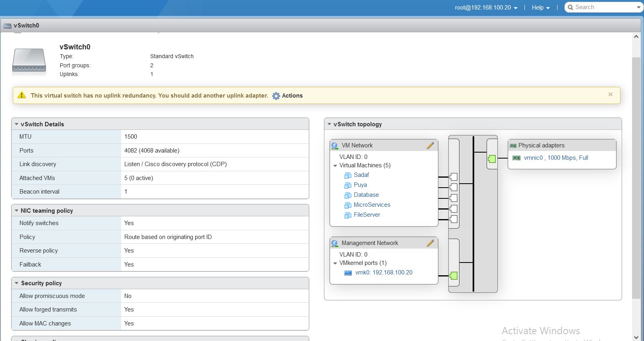
Task: Open the root@192.168.100.20 user menu
Action: tap(486, 8)
